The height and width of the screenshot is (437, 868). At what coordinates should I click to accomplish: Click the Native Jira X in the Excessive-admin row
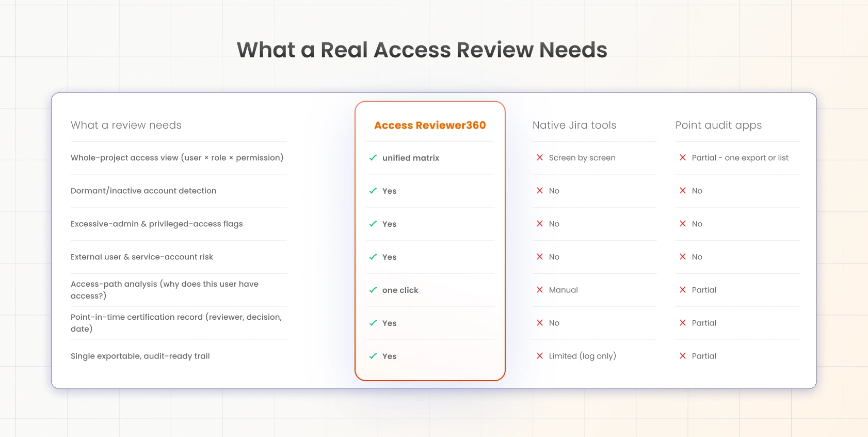point(540,224)
